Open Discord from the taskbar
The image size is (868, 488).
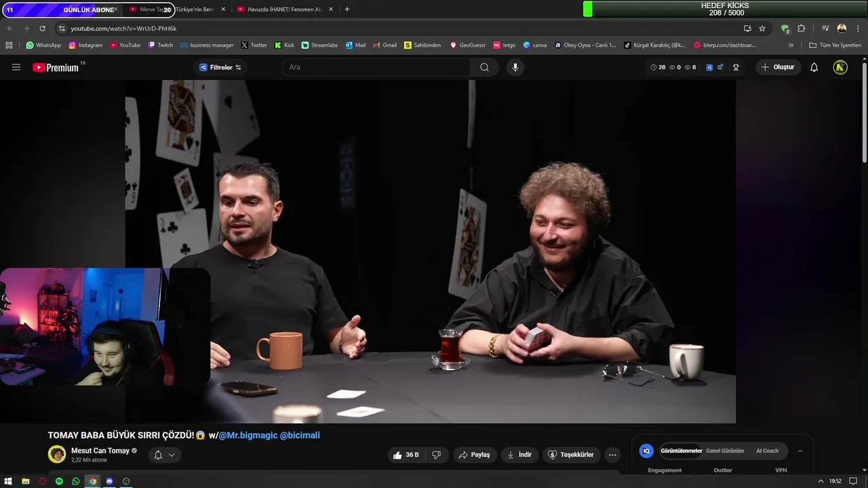click(109, 481)
